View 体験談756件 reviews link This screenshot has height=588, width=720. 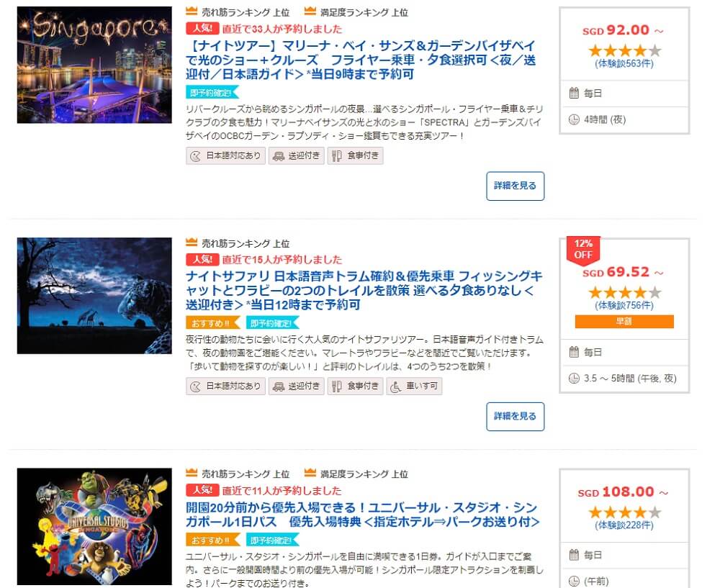tap(624, 305)
